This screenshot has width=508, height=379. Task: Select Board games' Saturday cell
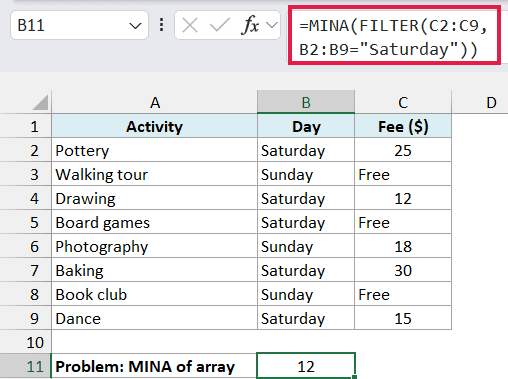point(306,222)
